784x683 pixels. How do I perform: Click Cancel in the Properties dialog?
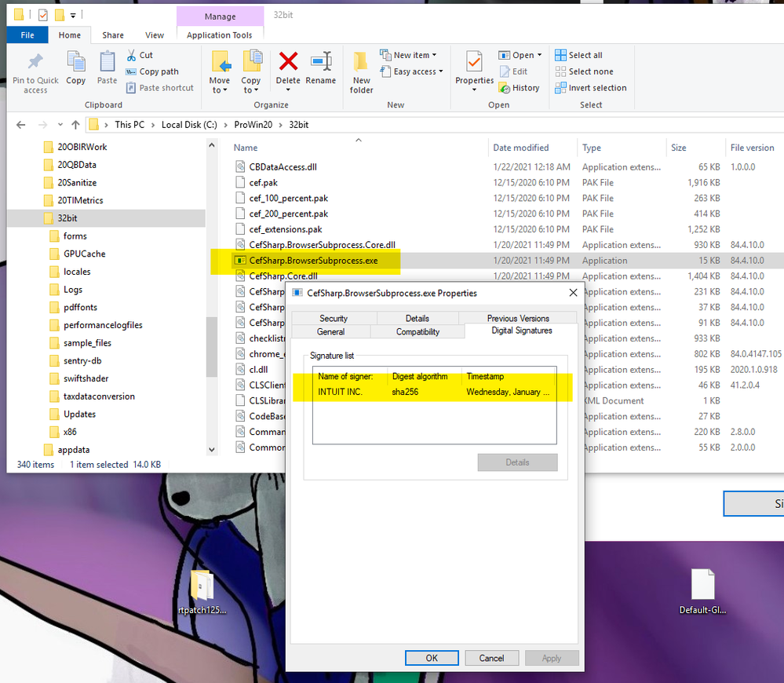tap(491, 658)
